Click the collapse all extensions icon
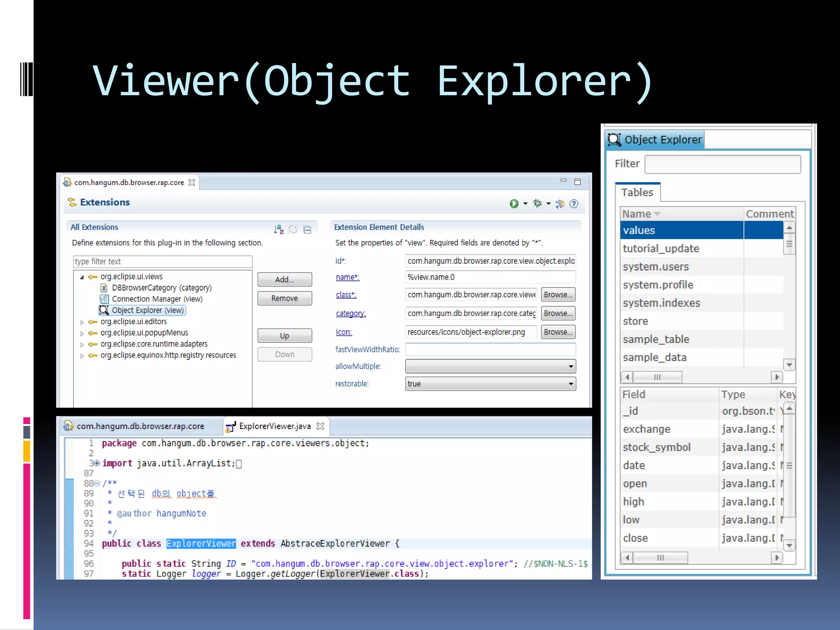Screen dimensions: 840x630 [307, 230]
